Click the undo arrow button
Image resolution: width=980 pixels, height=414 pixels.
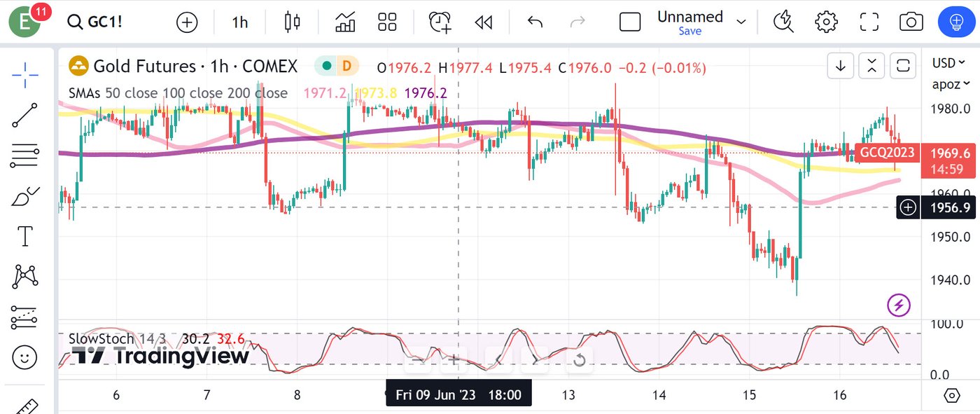535,22
